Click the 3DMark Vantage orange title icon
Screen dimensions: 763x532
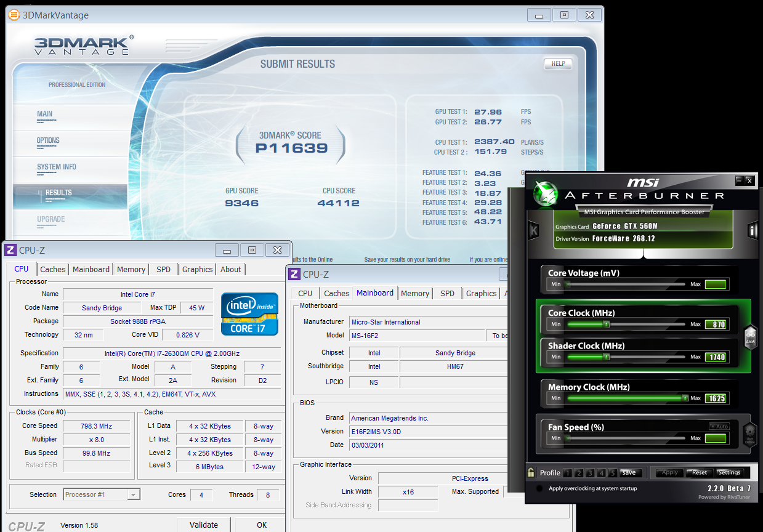(14, 15)
